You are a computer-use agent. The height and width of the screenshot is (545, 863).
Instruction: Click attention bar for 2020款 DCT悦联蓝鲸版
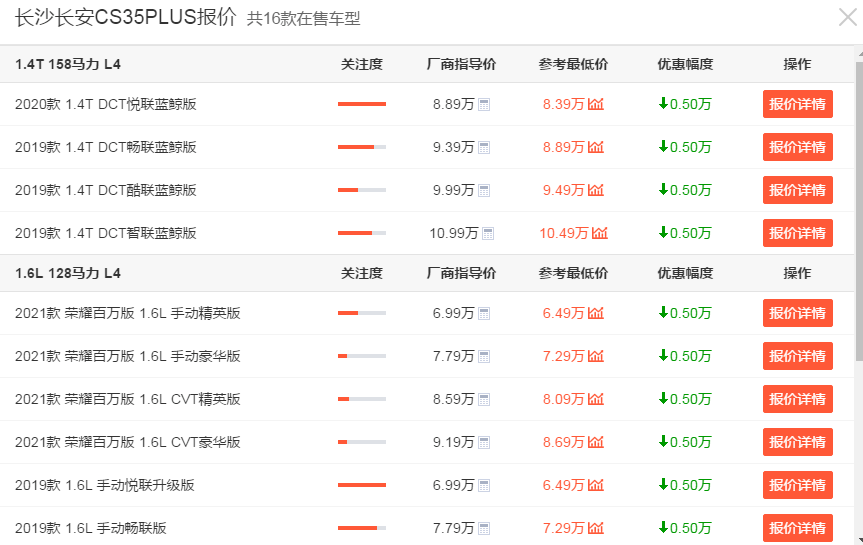pos(362,104)
